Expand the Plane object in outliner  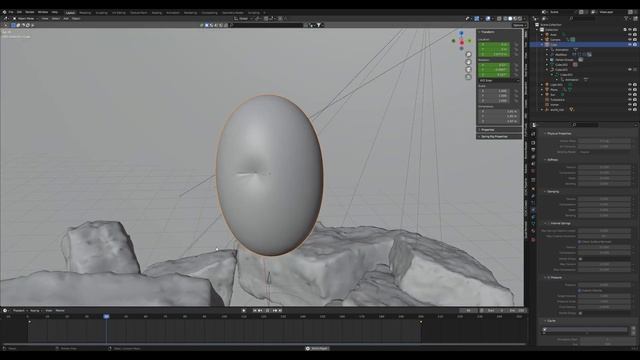pos(542,90)
